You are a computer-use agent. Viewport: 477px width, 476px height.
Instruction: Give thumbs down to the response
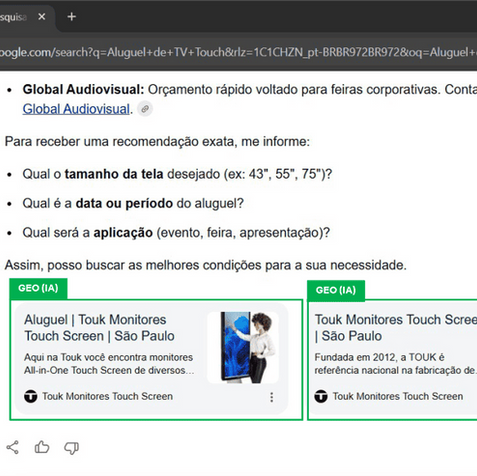(x=71, y=448)
